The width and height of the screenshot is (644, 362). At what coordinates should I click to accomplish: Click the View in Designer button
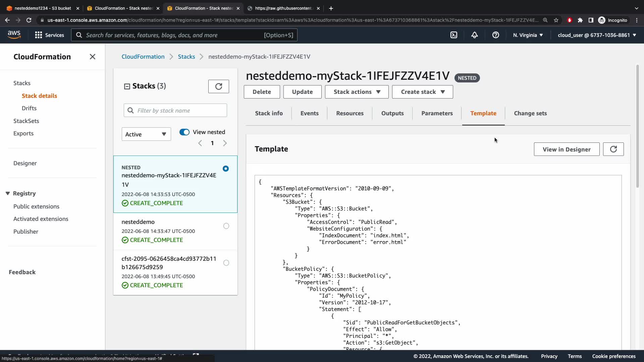[x=567, y=149]
